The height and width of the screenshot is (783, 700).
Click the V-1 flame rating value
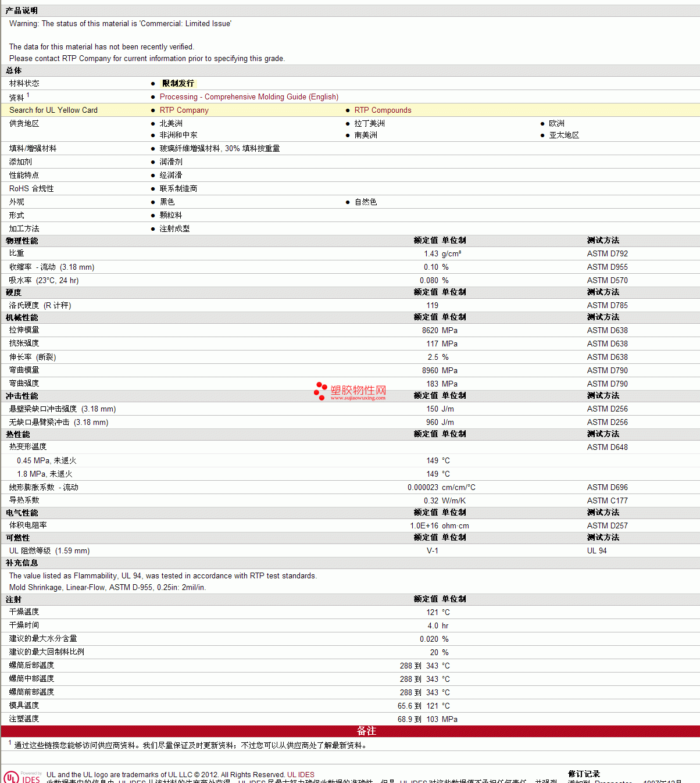tap(433, 551)
